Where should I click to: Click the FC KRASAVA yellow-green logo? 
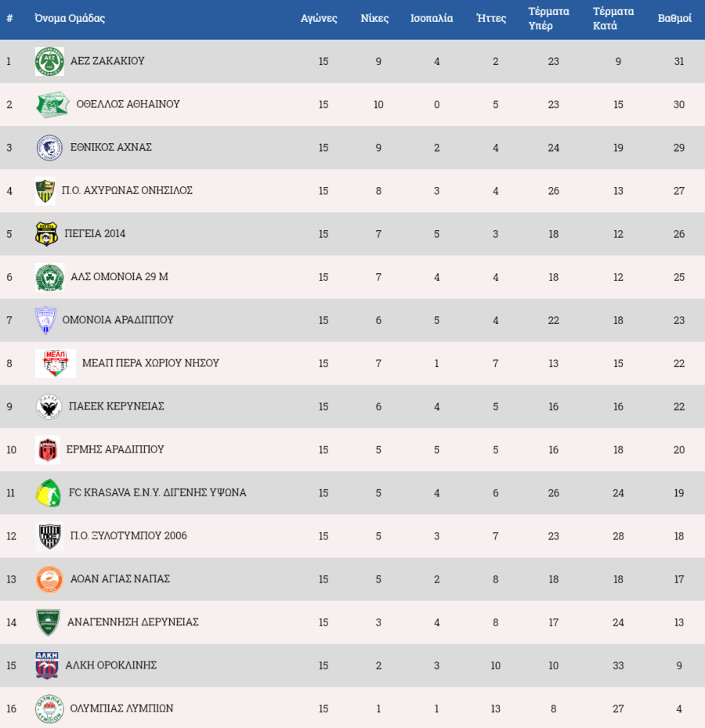tap(49, 493)
